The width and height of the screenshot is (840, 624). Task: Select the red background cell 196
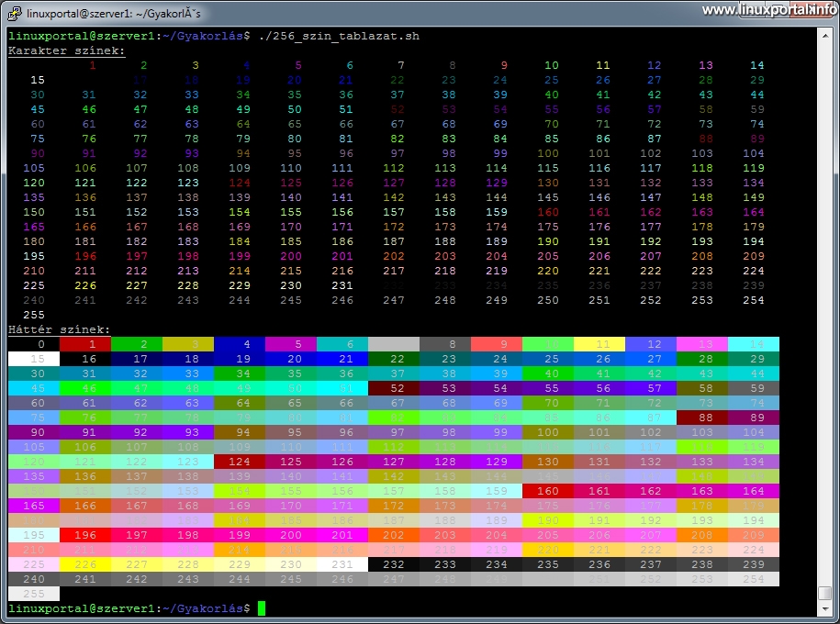tap(85, 535)
